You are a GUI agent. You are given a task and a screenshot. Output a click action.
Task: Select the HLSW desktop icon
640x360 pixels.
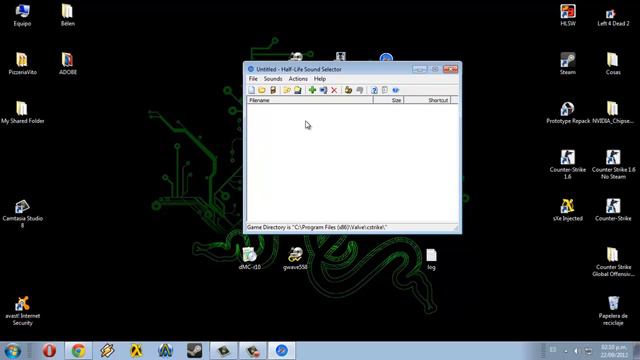pyautogui.click(x=568, y=15)
